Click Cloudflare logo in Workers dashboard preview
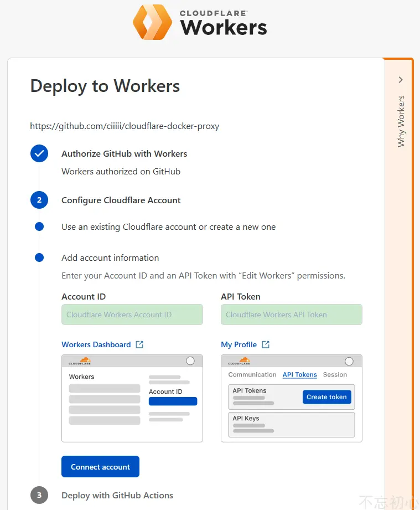The height and width of the screenshot is (510, 420). (80, 360)
